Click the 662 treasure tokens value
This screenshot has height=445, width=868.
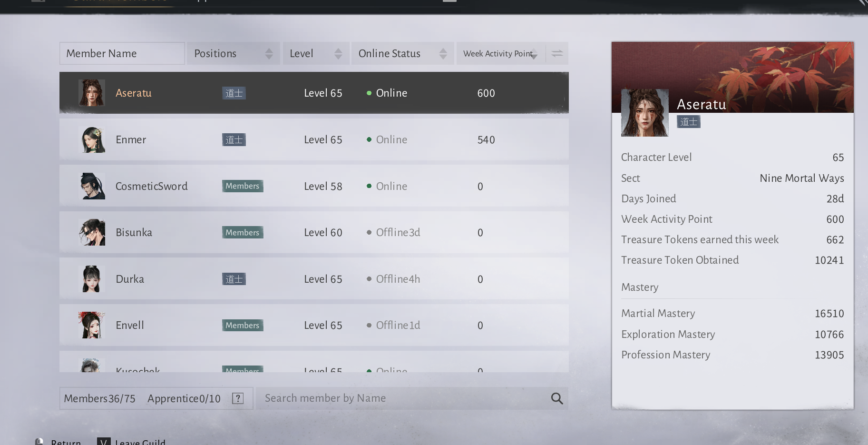tap(835, 239)
